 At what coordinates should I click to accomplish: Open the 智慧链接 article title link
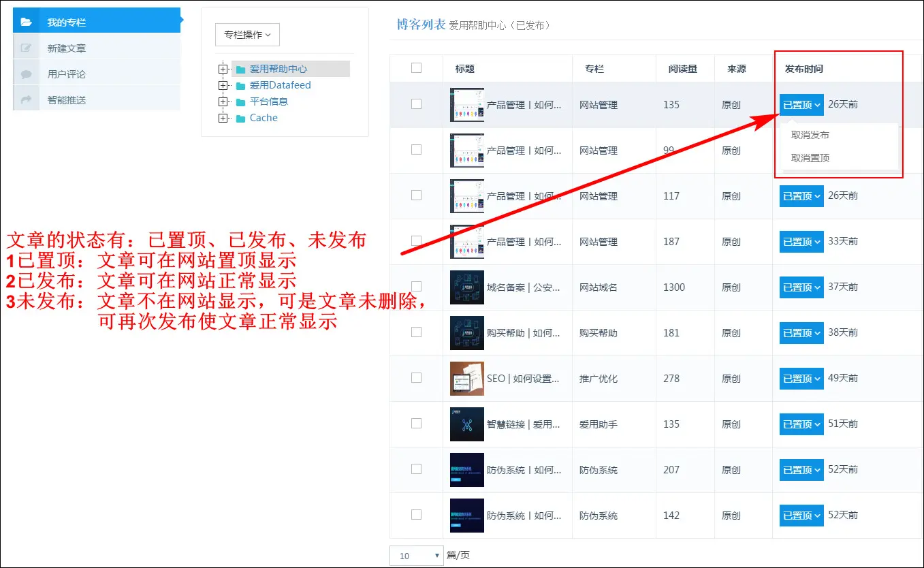coord(523,424)
